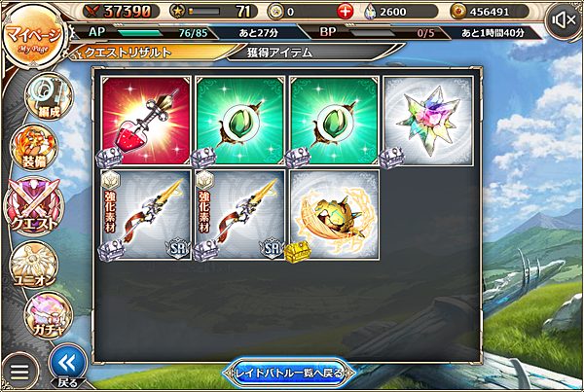Go back with the 戻る arrow button

(x=68, y=366)
